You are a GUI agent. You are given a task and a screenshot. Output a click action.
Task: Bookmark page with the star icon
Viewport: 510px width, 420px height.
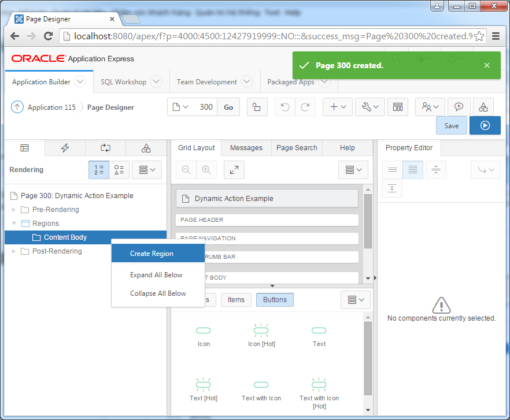click(479, 36)
